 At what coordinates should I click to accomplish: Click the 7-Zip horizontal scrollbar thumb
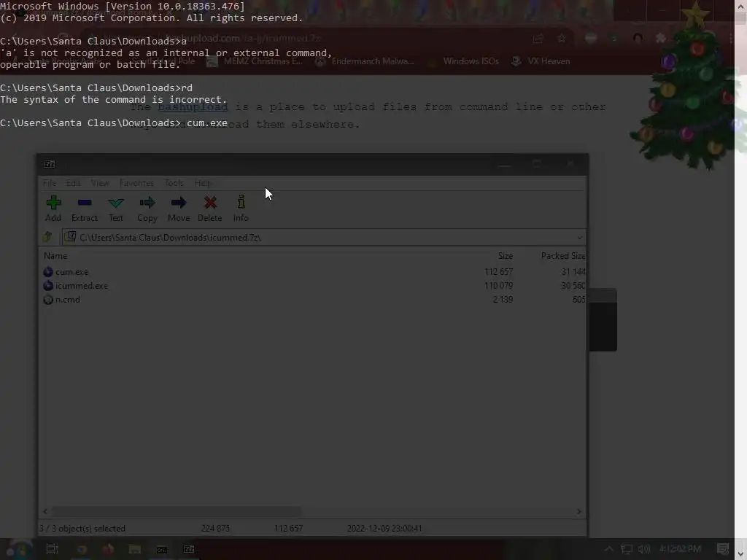point(177,511)
